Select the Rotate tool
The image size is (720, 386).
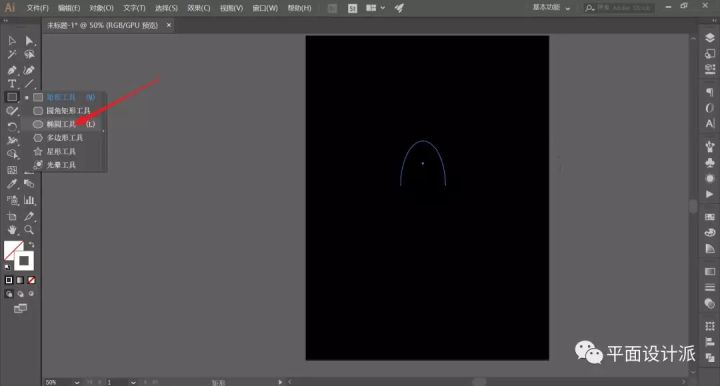12,126
